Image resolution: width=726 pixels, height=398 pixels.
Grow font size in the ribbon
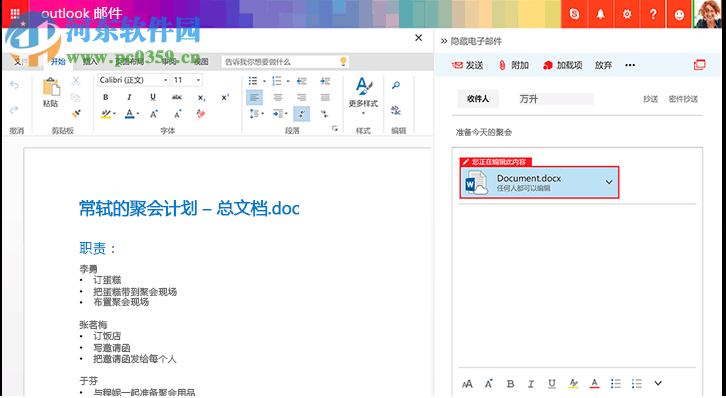[x=154, y=114]
